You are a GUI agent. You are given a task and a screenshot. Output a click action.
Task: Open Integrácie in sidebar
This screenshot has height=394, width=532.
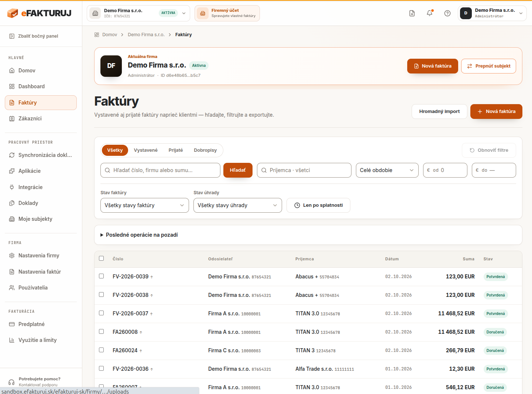tap(41, 187)
